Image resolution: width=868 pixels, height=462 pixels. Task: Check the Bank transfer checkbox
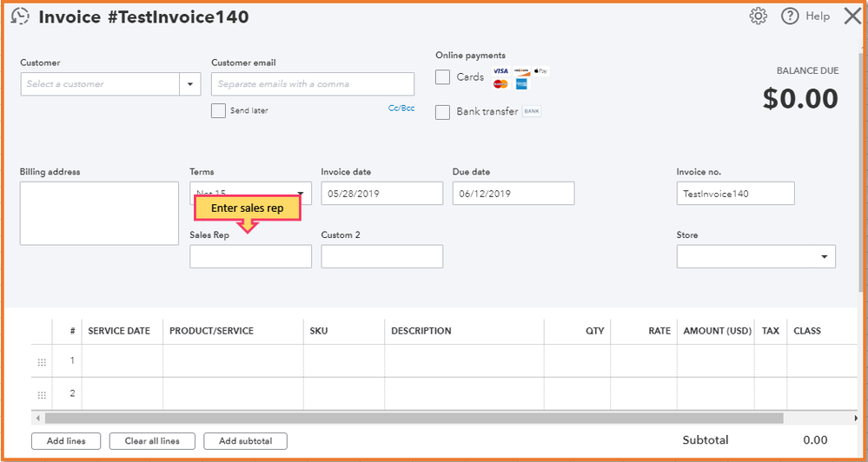(x=443, y=112)
